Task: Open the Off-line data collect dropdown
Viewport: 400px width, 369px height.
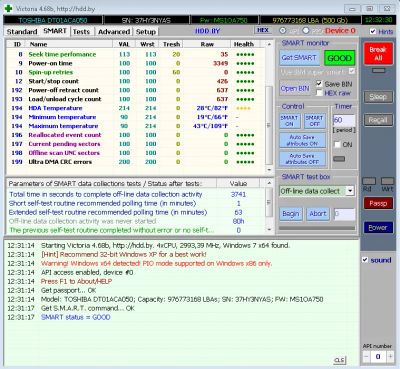Action: click(350, 191)
